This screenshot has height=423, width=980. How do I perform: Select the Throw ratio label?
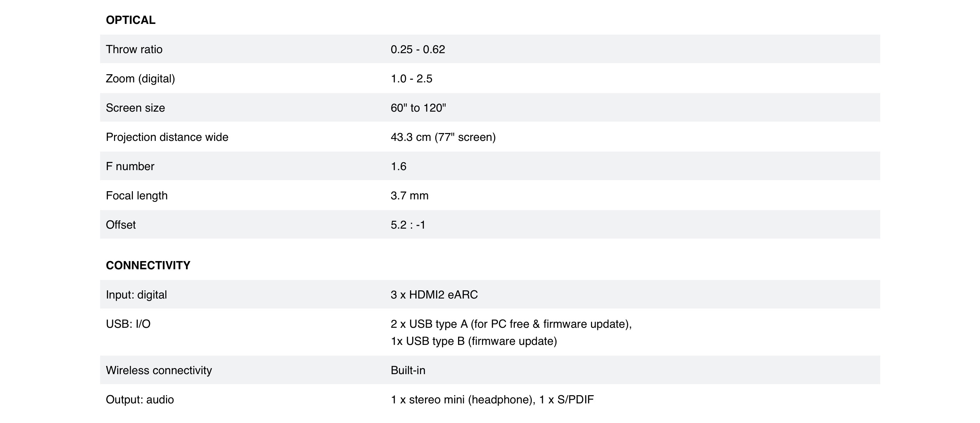pos(134,50)
